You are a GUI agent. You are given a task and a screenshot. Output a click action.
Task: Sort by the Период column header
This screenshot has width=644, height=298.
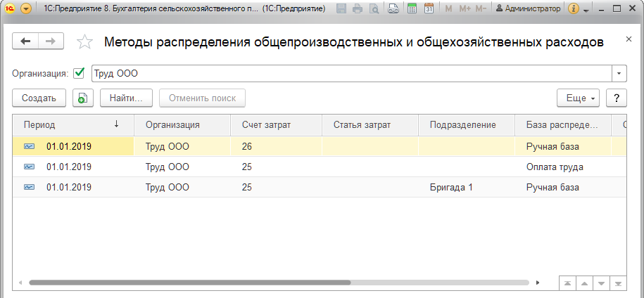coord(73,125)
